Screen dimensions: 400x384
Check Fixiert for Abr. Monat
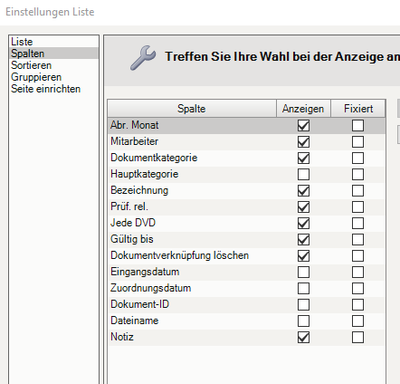point(358,126)
